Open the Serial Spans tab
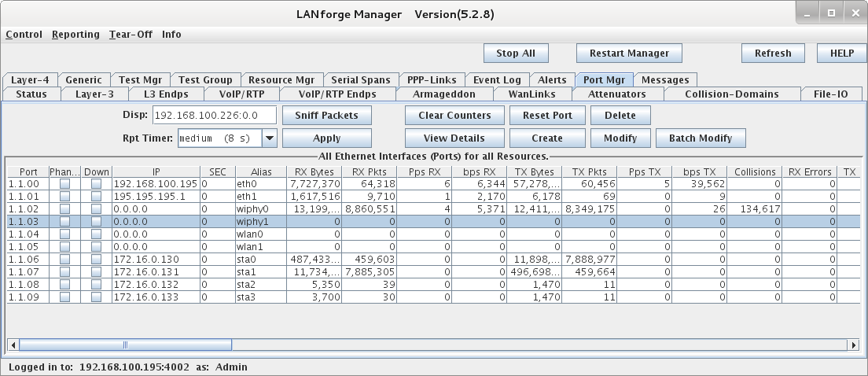This screenshot has width=868, height=376. click(361, 79)
